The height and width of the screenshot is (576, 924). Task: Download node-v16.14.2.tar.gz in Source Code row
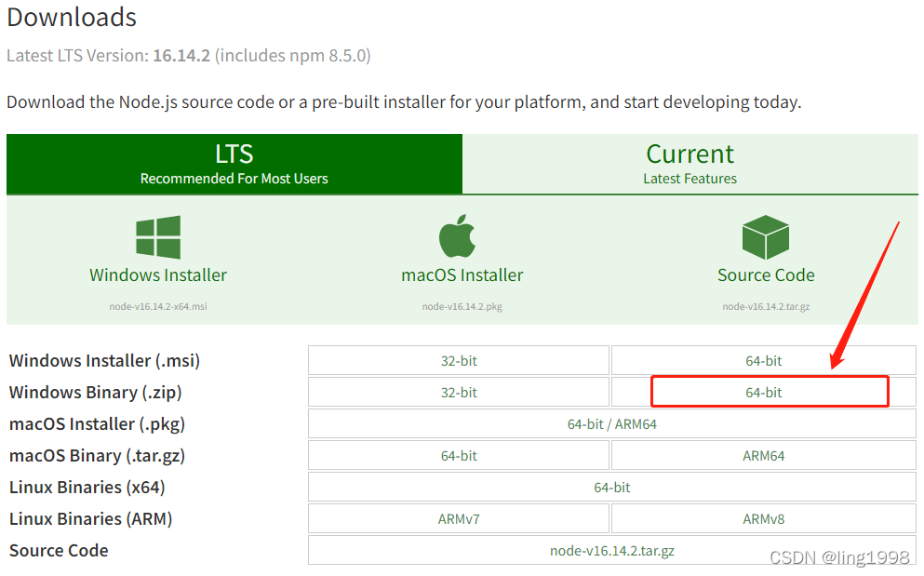pyautogui.click(x=611, y=551)
